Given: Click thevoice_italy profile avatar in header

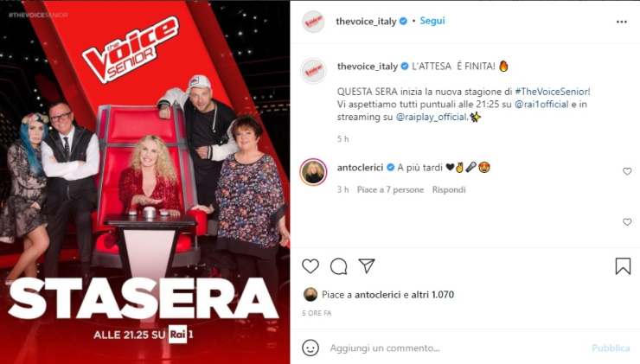Looking at the screenshot, I should click(313, 22).
